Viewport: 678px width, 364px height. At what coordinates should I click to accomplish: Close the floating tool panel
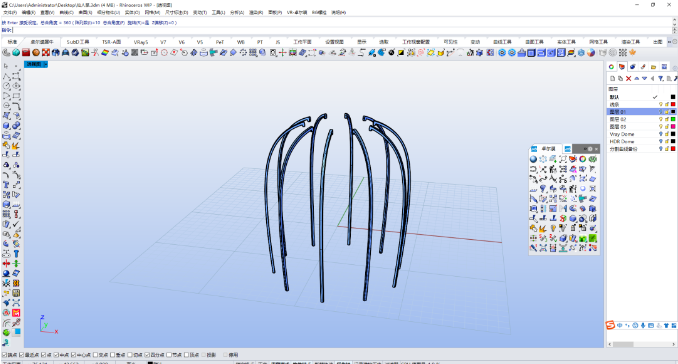[596, 149]
